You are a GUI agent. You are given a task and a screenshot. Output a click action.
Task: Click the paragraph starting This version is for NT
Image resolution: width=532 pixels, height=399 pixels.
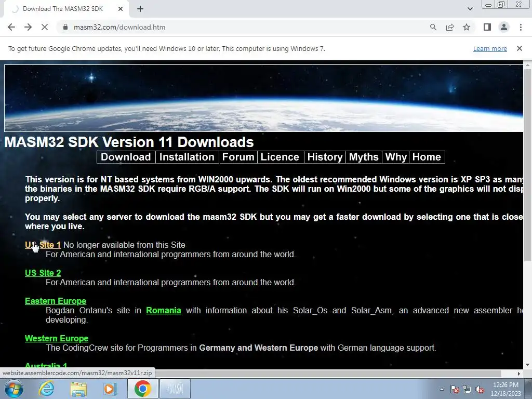274,189
